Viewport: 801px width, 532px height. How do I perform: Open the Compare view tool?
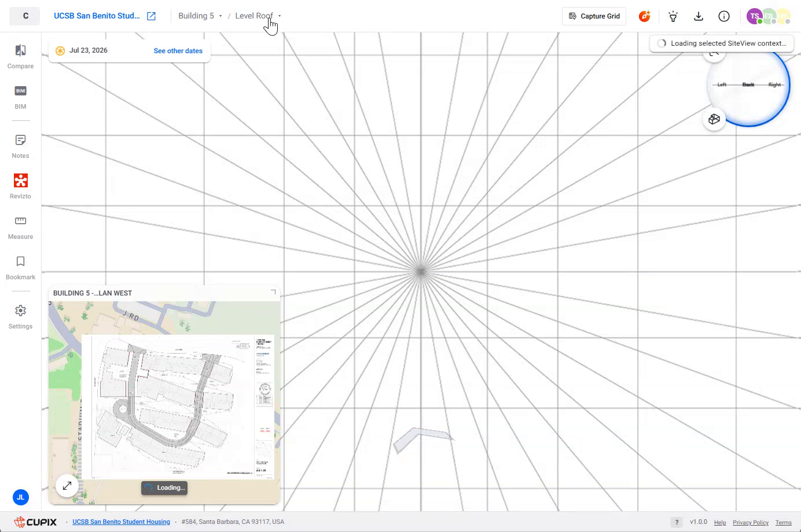click(x=20, y=57)
